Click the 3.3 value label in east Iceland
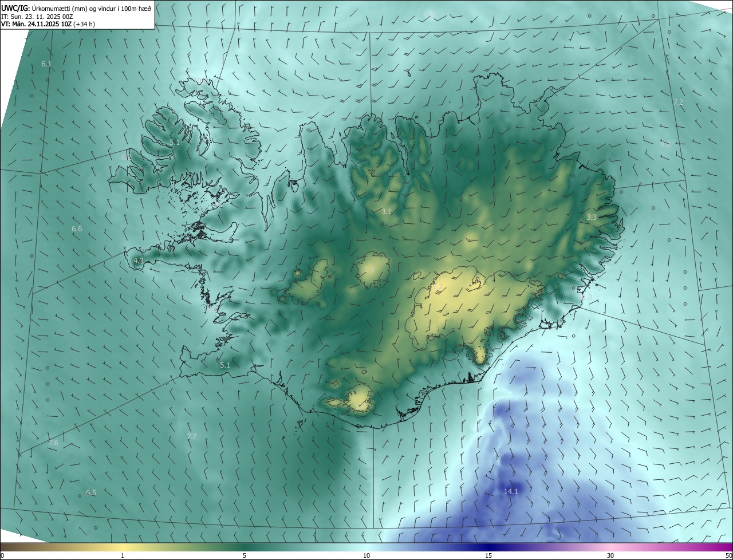Image resolution: width=733 pixels, height=560 pixels. coord(592,218)
